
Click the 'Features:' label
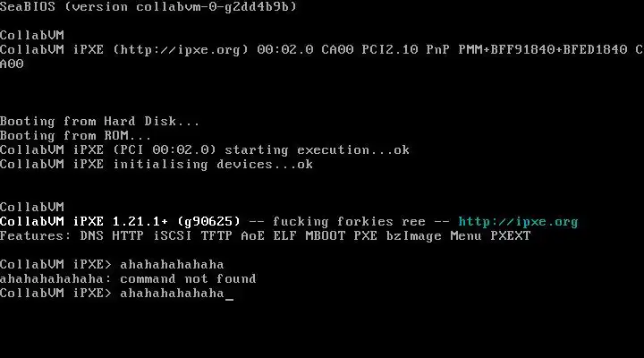click(36, 236)
